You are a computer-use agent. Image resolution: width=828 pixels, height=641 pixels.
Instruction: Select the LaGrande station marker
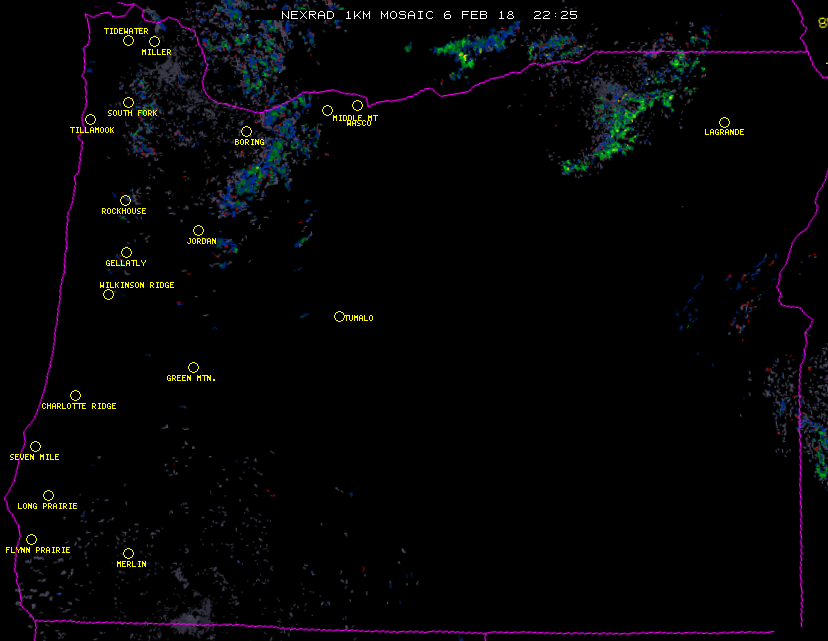[724, 123]
